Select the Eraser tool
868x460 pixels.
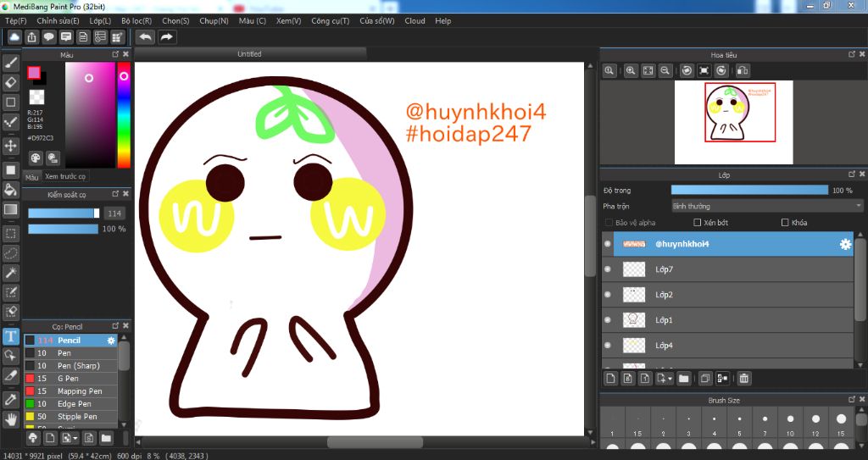tap(10, 82)
